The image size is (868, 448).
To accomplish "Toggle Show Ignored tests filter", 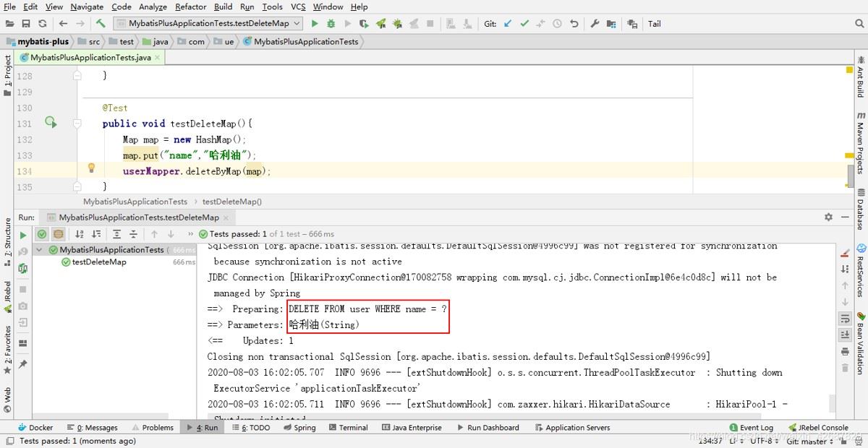I will pyautogui.click(x=58, y=234).
